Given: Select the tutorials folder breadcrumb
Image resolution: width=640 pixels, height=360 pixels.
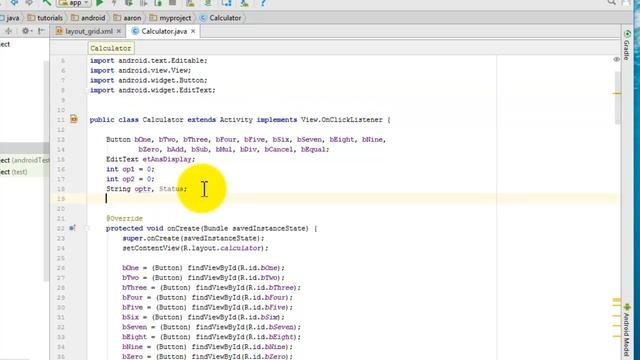Looking at the screenshot, I should point(45,18).
